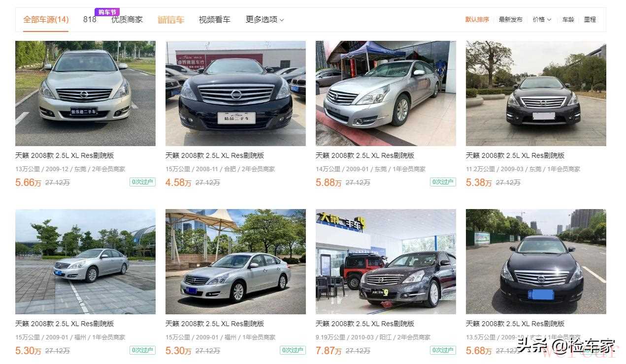Click the title of the 5.68万 listing

coord(515,324)
